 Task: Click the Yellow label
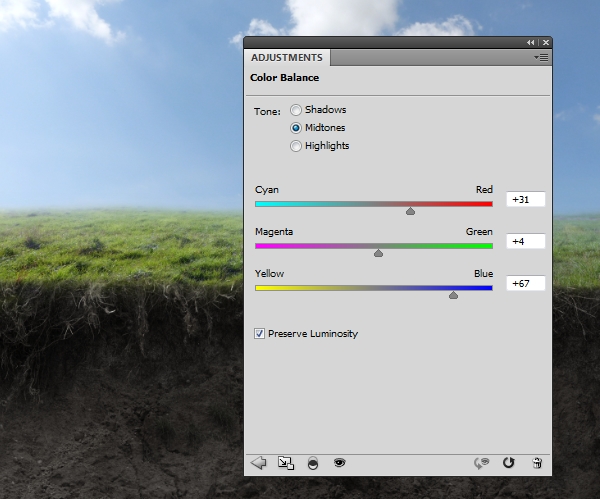click(x=269, y=274)
